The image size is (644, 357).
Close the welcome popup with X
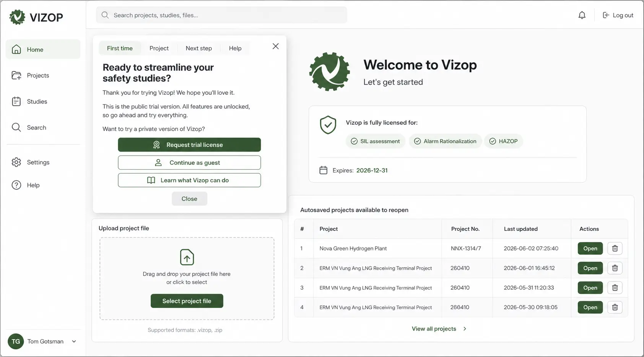click(x=275, y=46)
